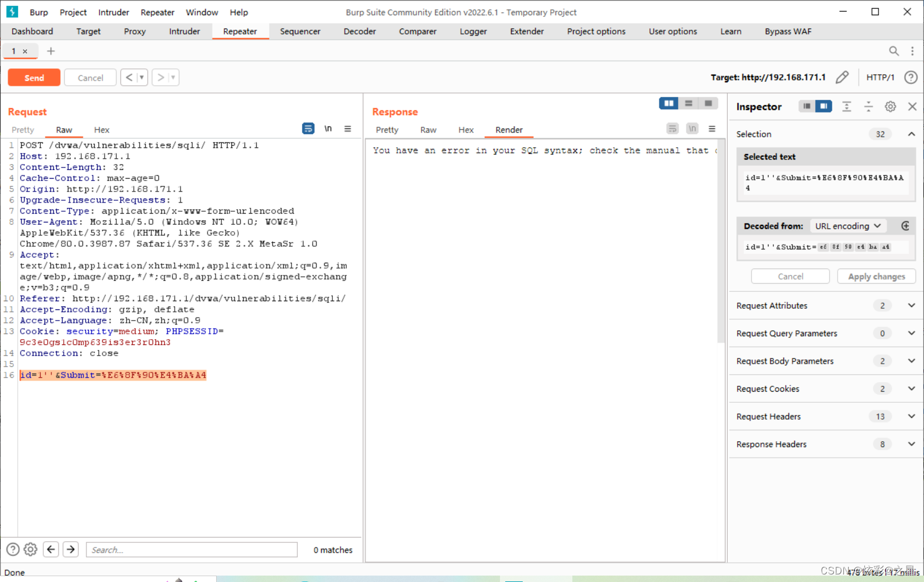The image size is (924, 582).
Task: Open Inspector settings gear
Action: (890, 106)
